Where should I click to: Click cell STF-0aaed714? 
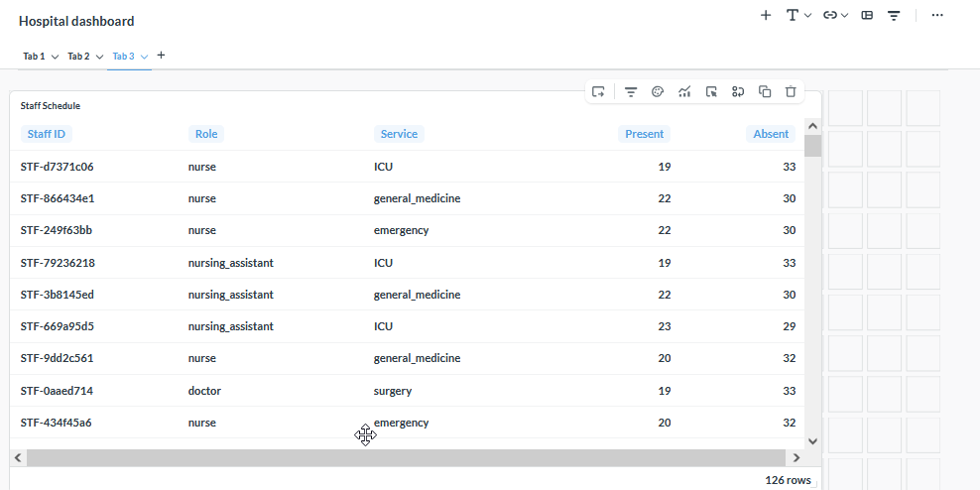click(57, 391)
